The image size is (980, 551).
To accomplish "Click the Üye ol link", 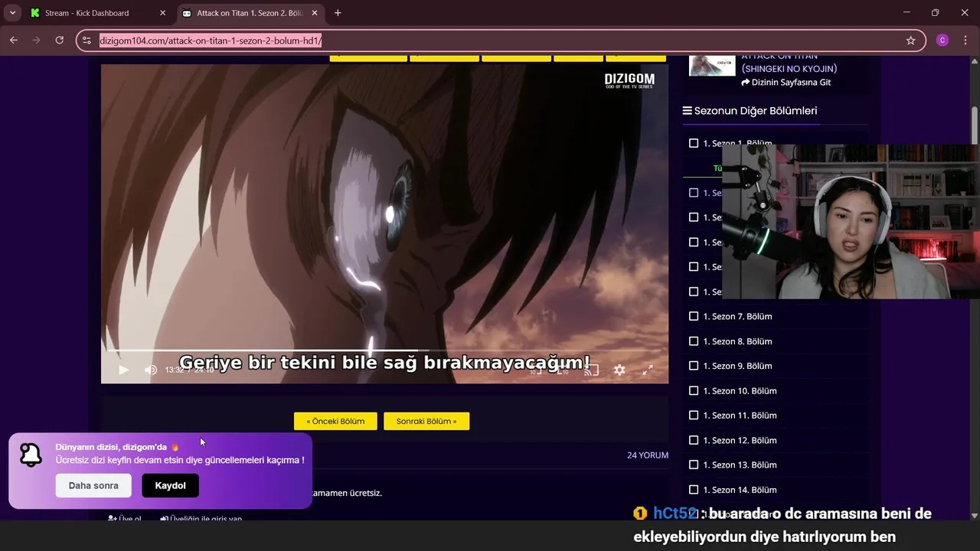I will (x=125, y=519).
